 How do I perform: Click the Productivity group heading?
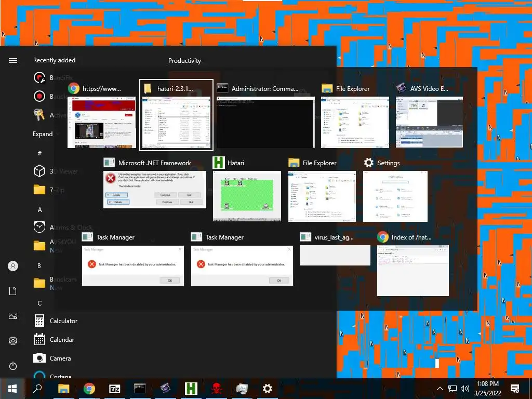(184, 61)
